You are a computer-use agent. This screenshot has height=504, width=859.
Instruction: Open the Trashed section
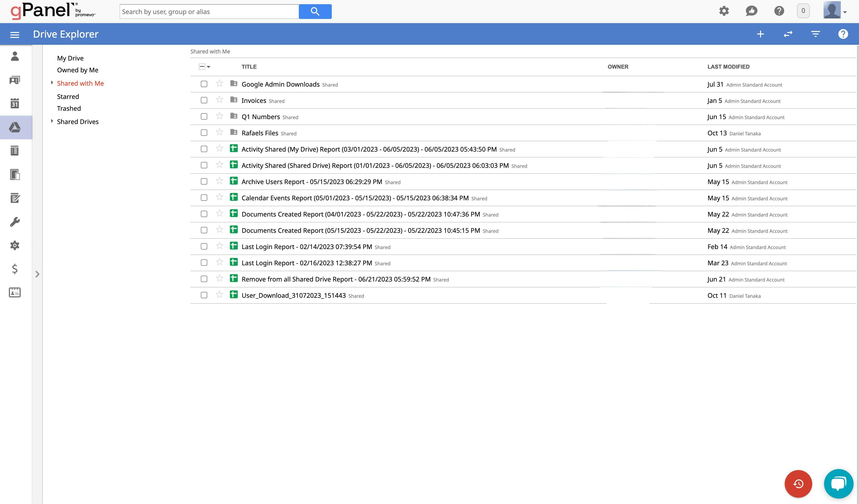[69, 108]
